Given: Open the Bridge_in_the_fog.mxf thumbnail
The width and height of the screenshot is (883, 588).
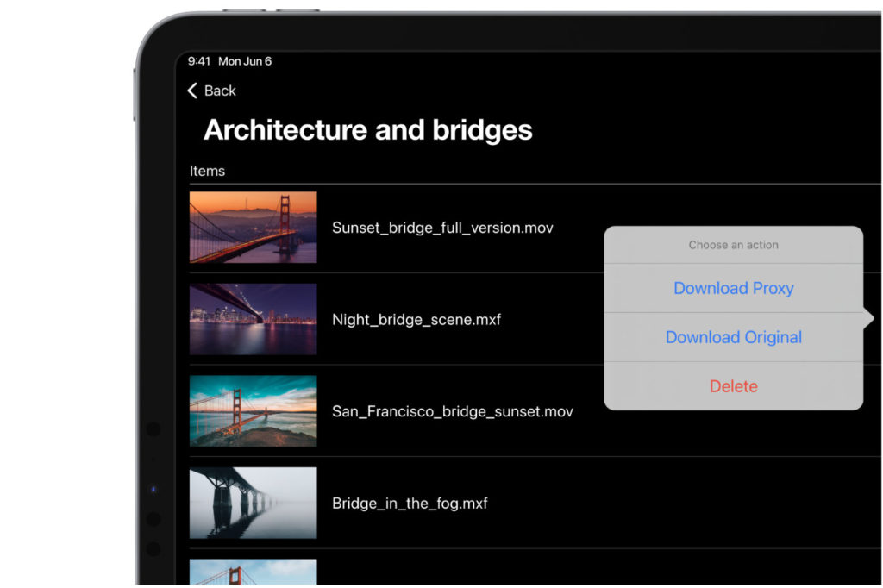Looking at the screenshot, I should (x=254, y=503).
